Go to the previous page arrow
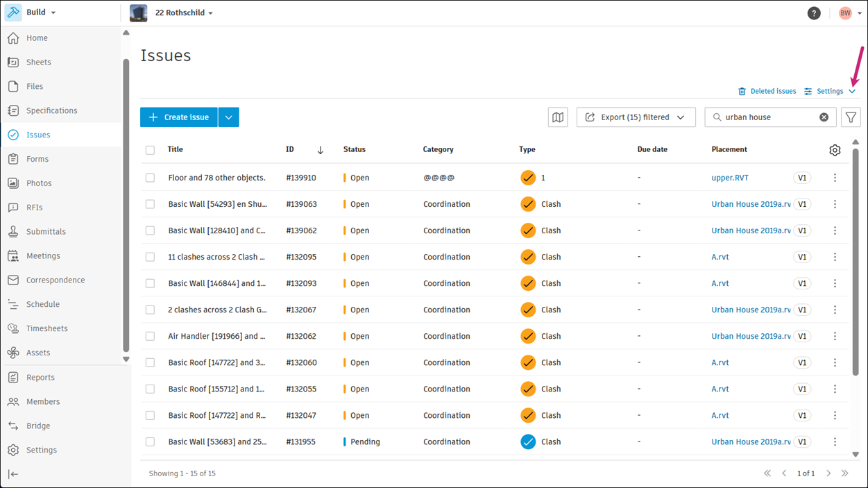Viewport: 868px width, 488px height. tap(784, 473)
